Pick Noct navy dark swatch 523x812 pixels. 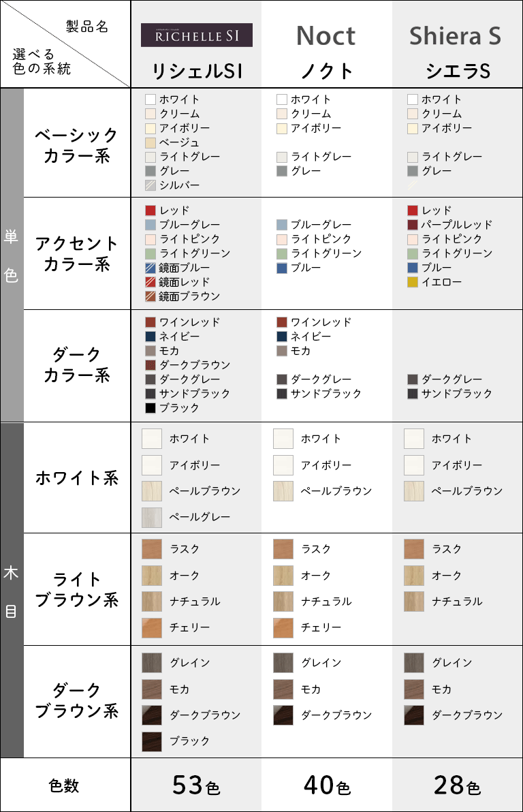[x=282, y=337]
